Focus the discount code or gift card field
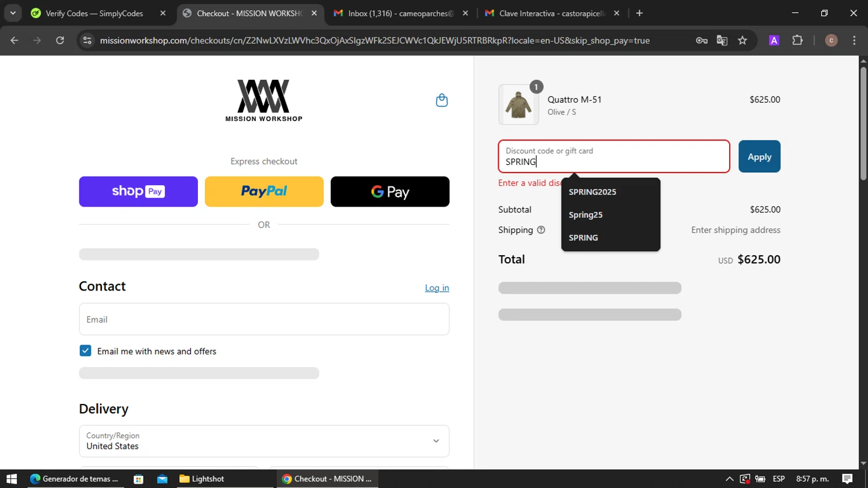The width and height of the screenshot is (868, 488). click(x=614, y=156)
